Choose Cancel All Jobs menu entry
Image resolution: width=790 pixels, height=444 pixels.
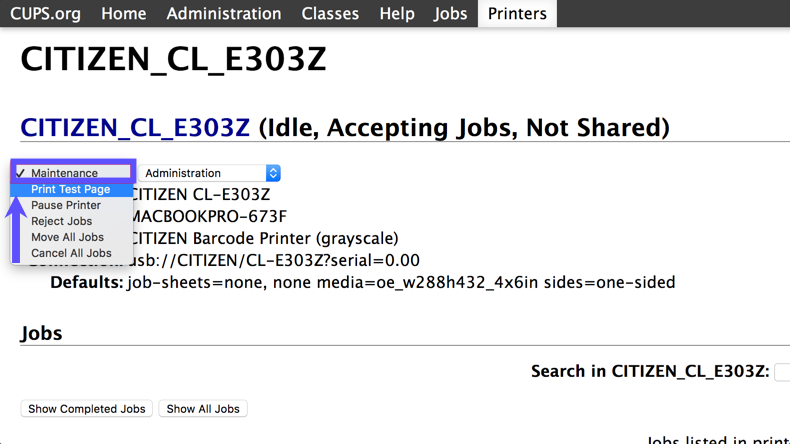pos(72,253)
